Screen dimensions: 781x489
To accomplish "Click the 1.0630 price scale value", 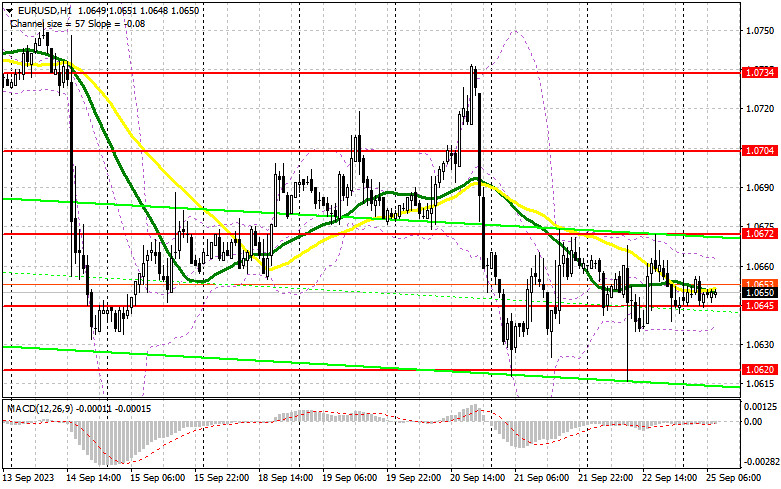I will [760, 345].
